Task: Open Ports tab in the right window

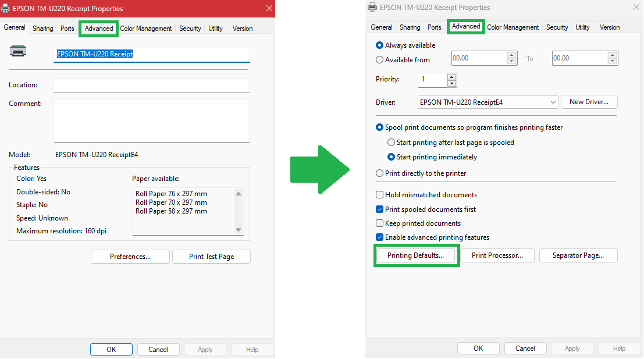Action: [x=434, y=27]
